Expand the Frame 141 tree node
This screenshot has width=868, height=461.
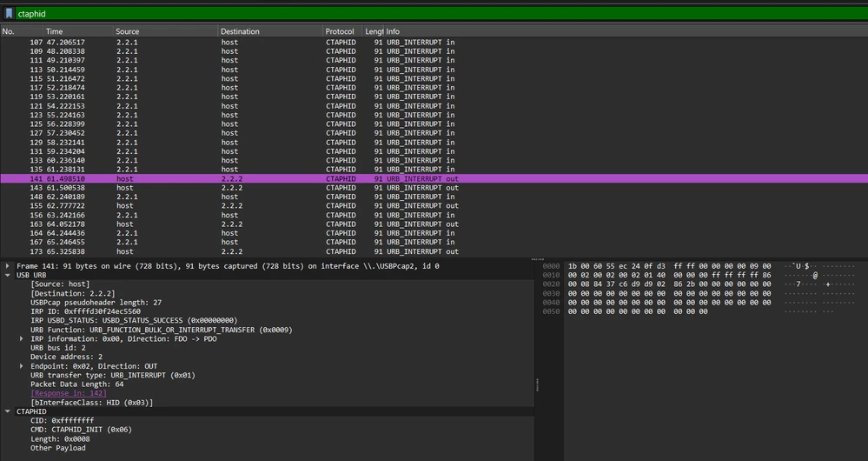[x=8, y=266]
